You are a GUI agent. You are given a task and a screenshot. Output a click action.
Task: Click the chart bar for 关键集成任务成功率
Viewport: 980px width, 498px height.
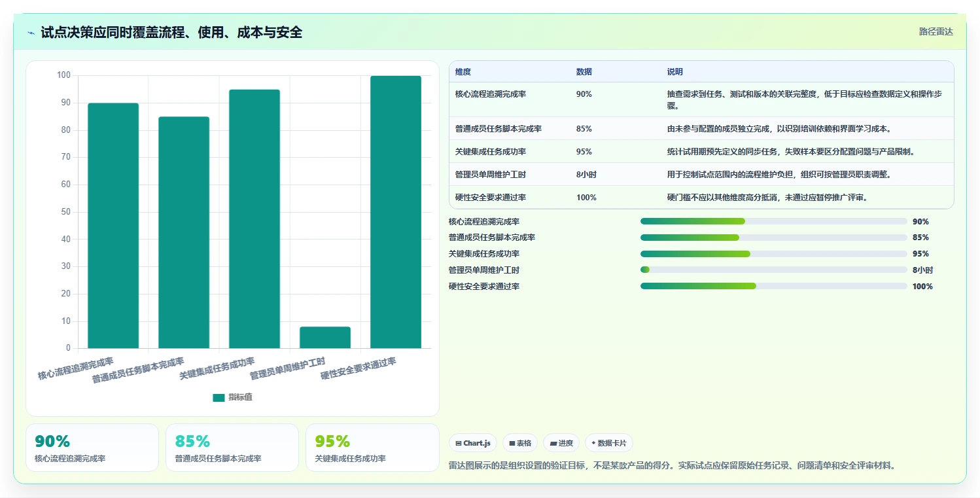coord(254,219)
